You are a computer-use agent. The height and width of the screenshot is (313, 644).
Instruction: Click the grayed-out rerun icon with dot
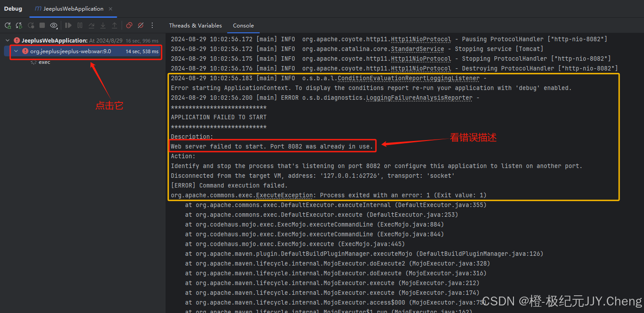click(x=31, y=26)
